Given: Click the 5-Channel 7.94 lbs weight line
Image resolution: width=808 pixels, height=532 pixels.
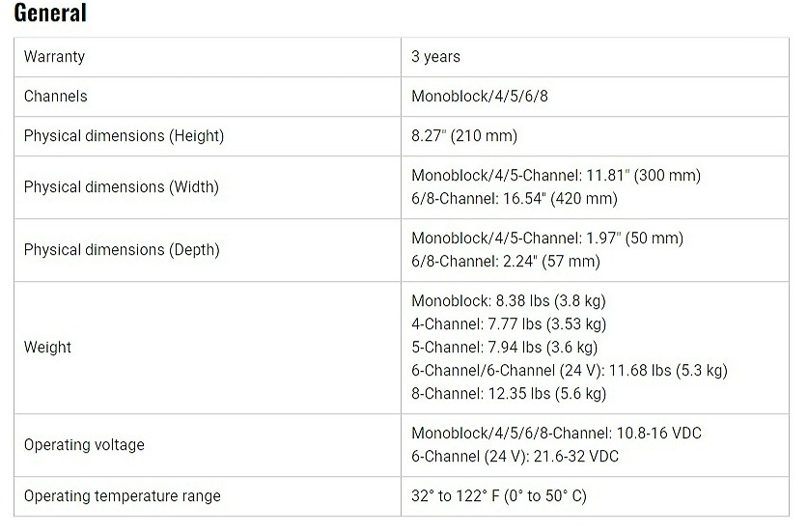Looking at the screenshot, I should pyautogui.click(x=504, y=348).
